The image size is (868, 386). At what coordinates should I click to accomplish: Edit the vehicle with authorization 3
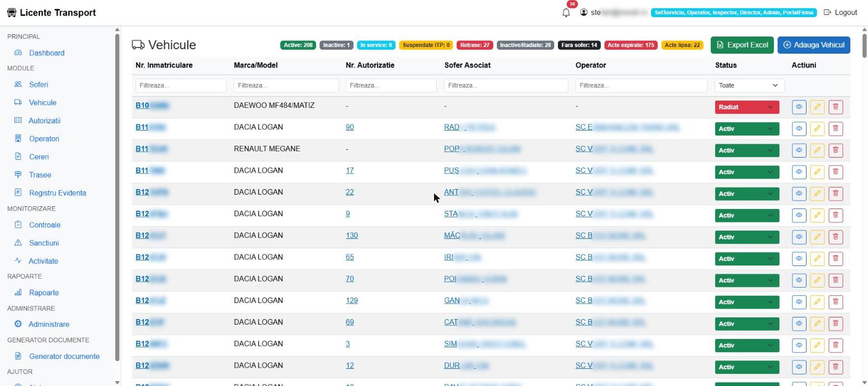point(817,345)
